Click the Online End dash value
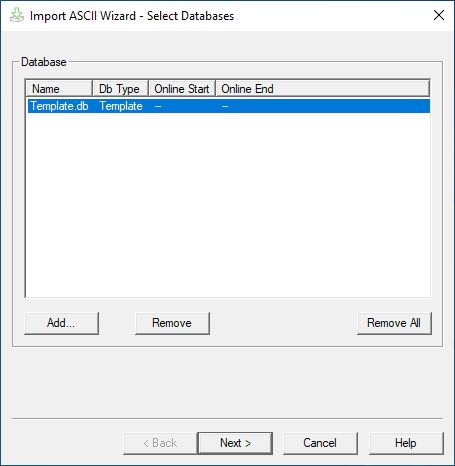 pos(225,106)
